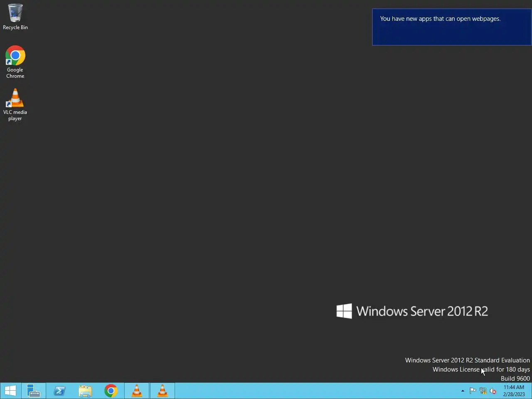Viewport: 532px width, 399px height.
Task: Open the muted volume speaker tray icon
Action: coord(493,391)
